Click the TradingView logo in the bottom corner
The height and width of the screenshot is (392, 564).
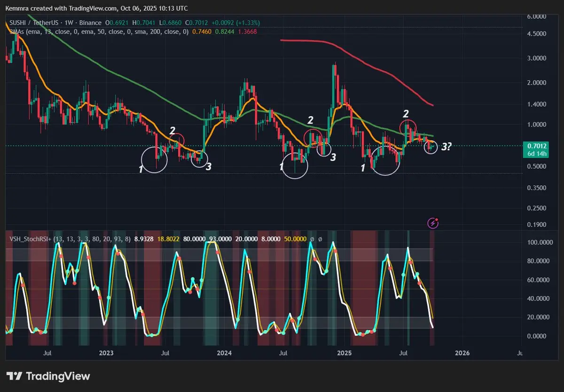[48, 376]
